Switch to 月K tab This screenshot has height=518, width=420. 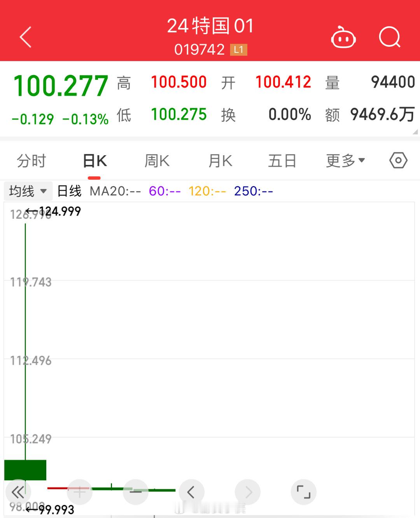click(x=220, y=160)
